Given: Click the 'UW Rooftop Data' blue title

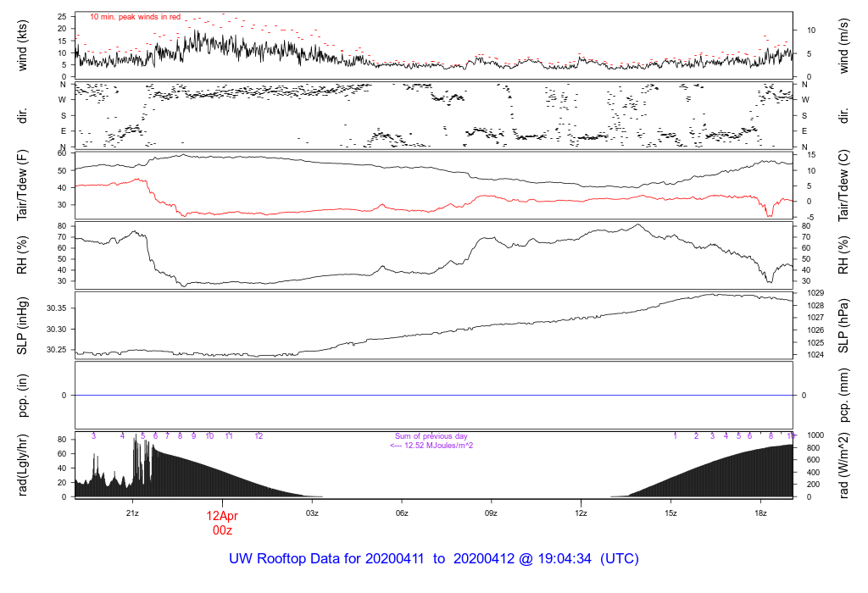Looking at the screenshot, I should [x=295, y=559].
